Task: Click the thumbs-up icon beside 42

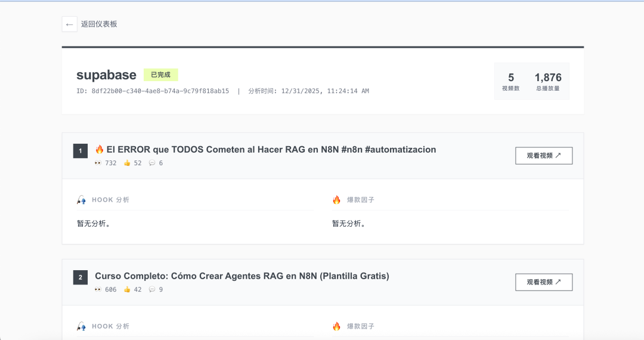Action: 128,289
